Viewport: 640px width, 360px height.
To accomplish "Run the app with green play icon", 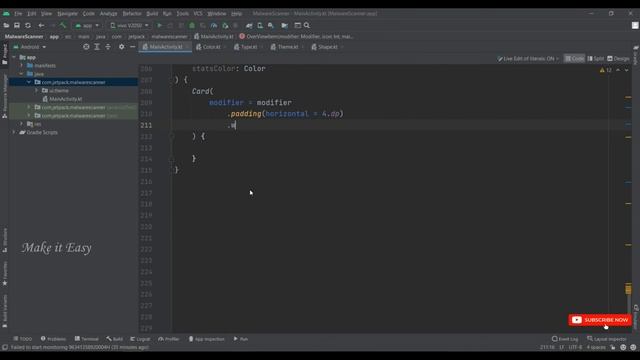I will point(160,25).
